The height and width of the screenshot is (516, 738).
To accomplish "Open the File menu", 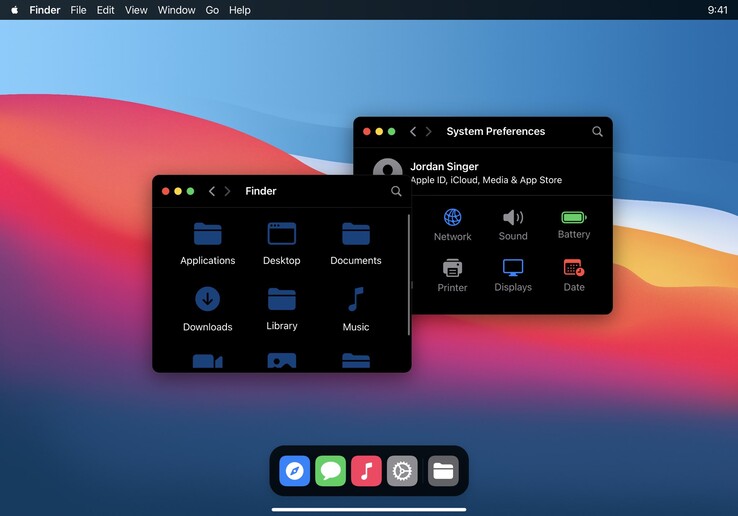I will point(78,10).
